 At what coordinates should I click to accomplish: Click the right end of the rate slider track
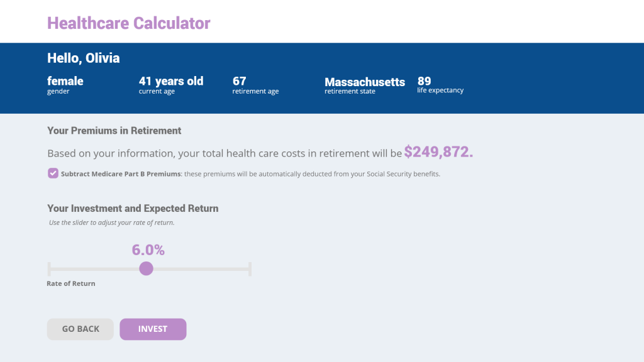(250, 269)
